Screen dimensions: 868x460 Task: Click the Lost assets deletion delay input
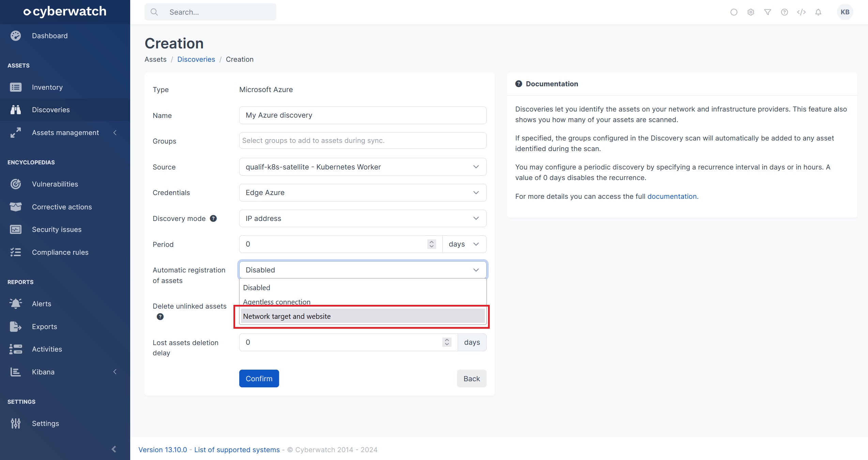pyautogui.click(x=348, y=342)
